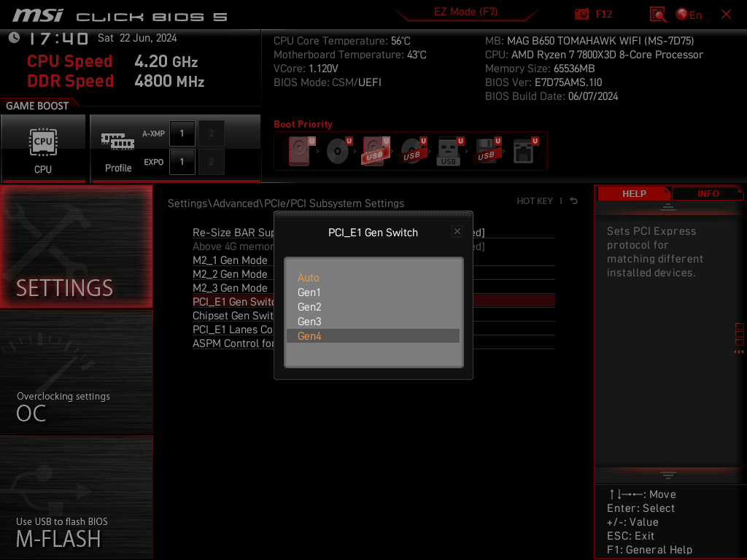
Task: Click the MSI logo
Action: 38,15
